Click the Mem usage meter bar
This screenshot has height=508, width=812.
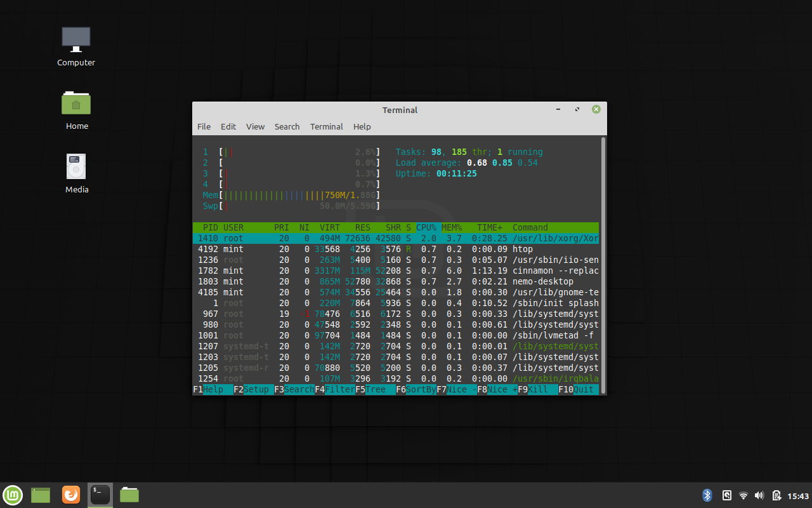click(x=292, y=195)
